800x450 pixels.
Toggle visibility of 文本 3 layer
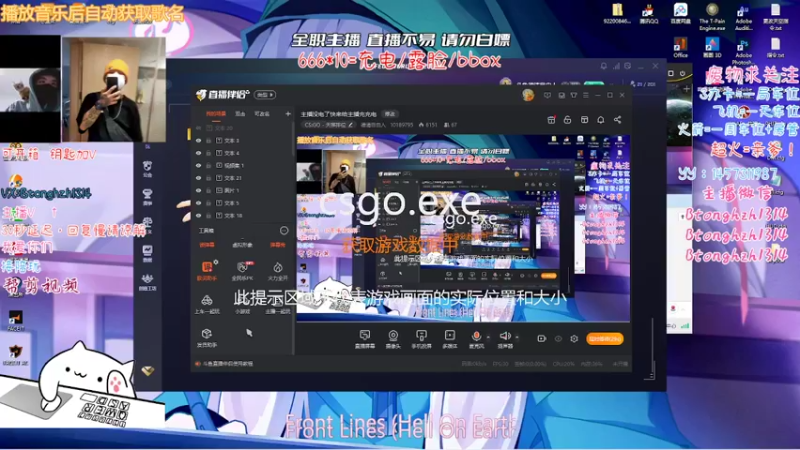pos(198,140)
